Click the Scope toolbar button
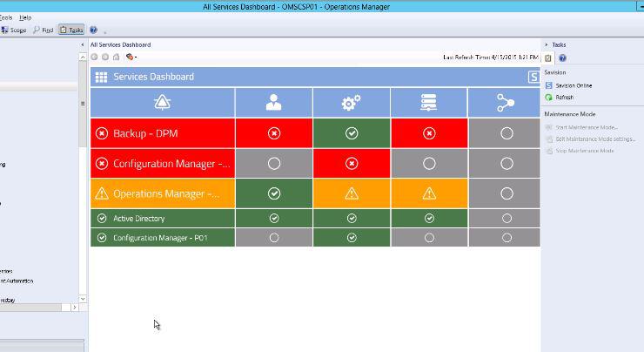Screen dimensions: 644x352 coord(14,30)
